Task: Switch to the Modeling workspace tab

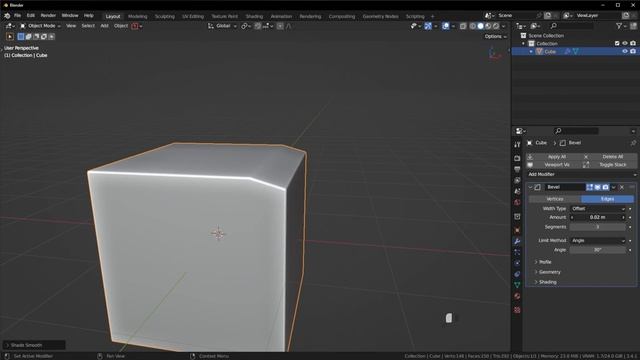Action: point(138,17)
